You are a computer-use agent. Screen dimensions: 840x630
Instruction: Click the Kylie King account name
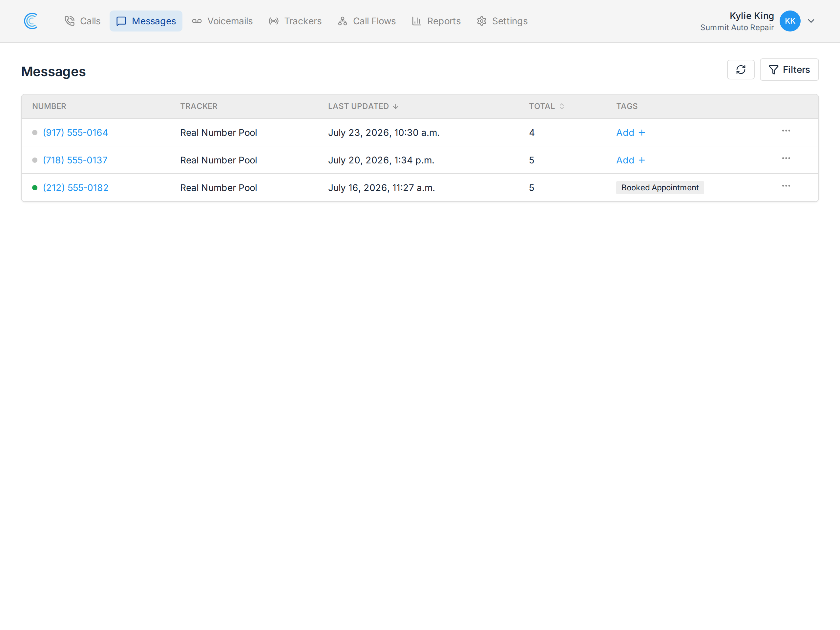pyautogui.click(x=751, y=15)
